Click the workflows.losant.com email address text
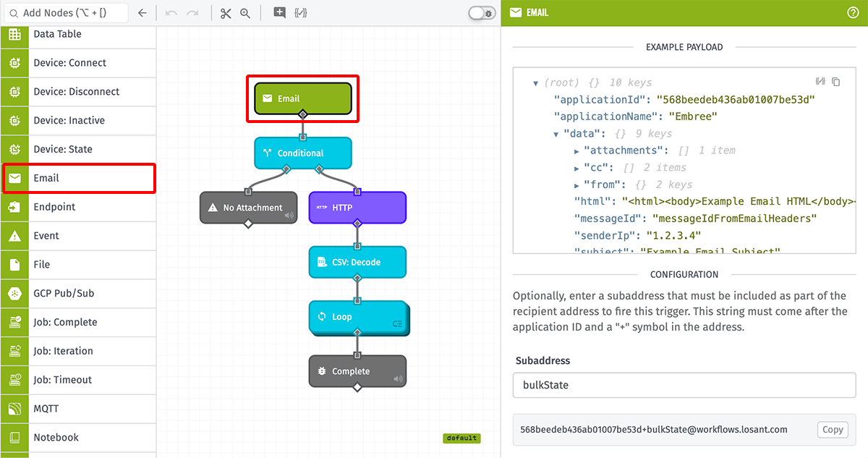The width and height of the screenshot is (868, 458). [654, 429]
